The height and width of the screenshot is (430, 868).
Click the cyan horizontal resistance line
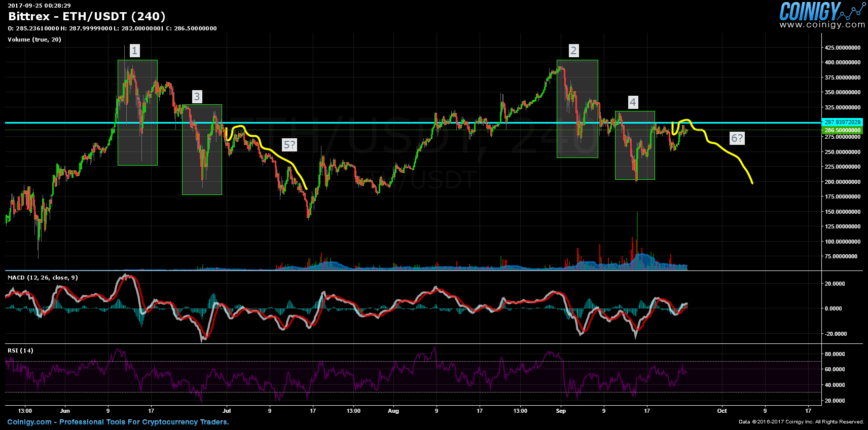[355, 123]
